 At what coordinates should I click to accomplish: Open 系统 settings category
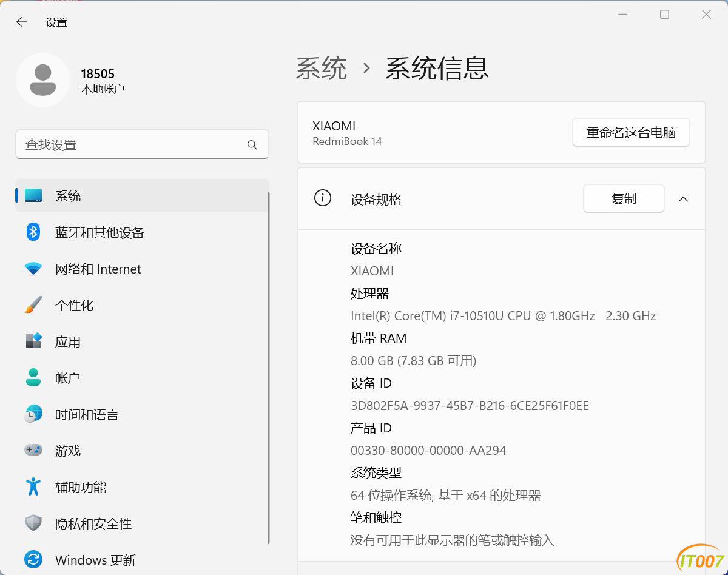(x=142, y=195)
